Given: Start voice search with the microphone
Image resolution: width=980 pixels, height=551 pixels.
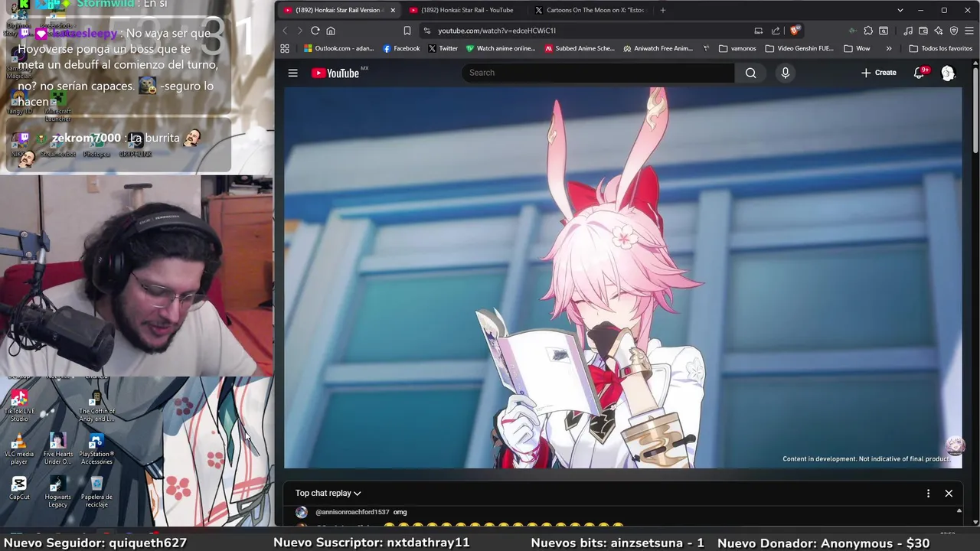Looking at the screenshot, I should 785,73.
